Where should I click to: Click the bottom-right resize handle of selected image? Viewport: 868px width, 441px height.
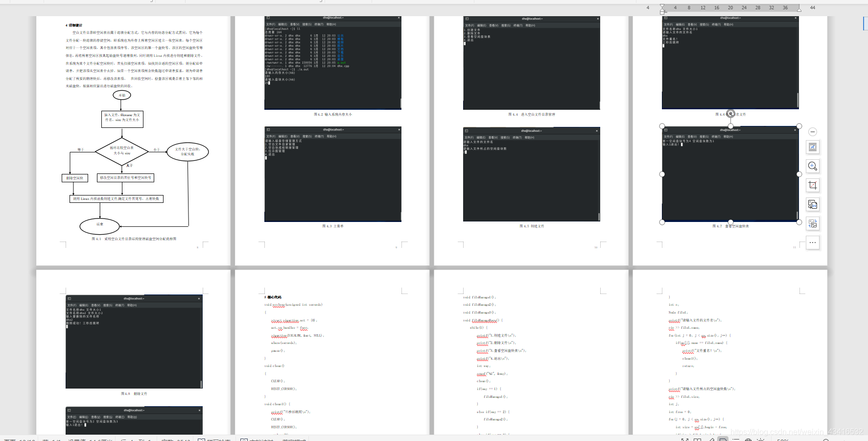point(799,222)
